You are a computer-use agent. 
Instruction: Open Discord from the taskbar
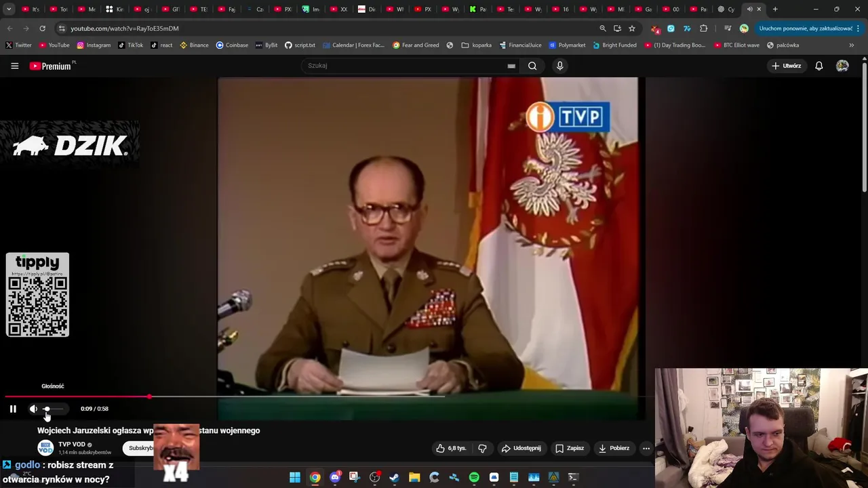coord(335,477)
